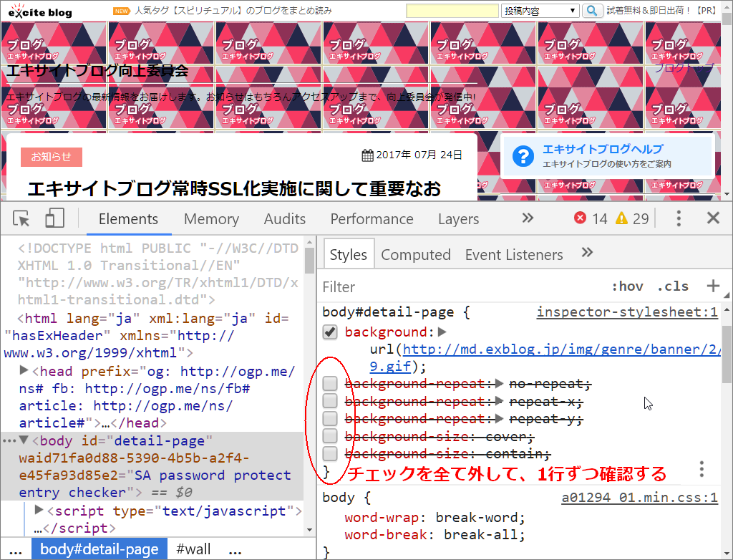Open the DevTools customize menu
The image size is (733, 560).
[679, 218]
